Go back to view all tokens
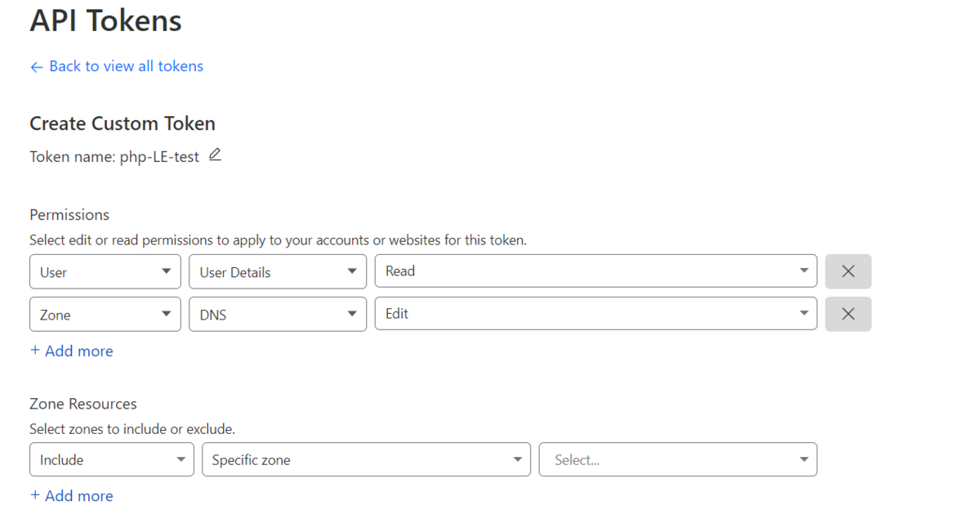 point(126,66)
